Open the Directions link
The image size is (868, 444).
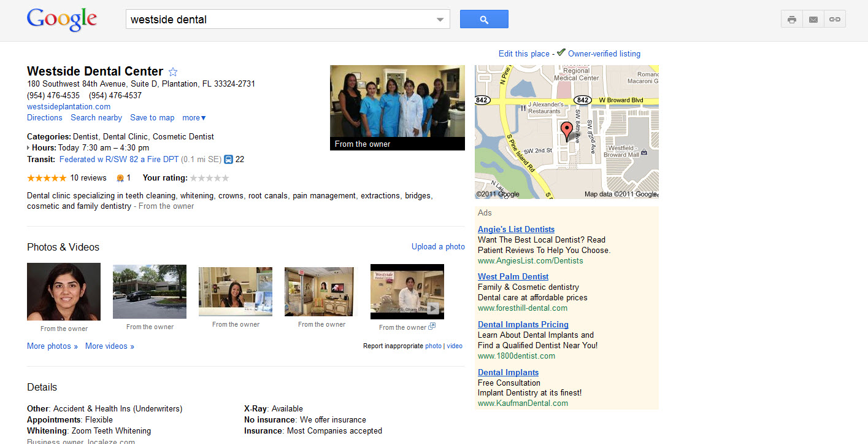45,118
